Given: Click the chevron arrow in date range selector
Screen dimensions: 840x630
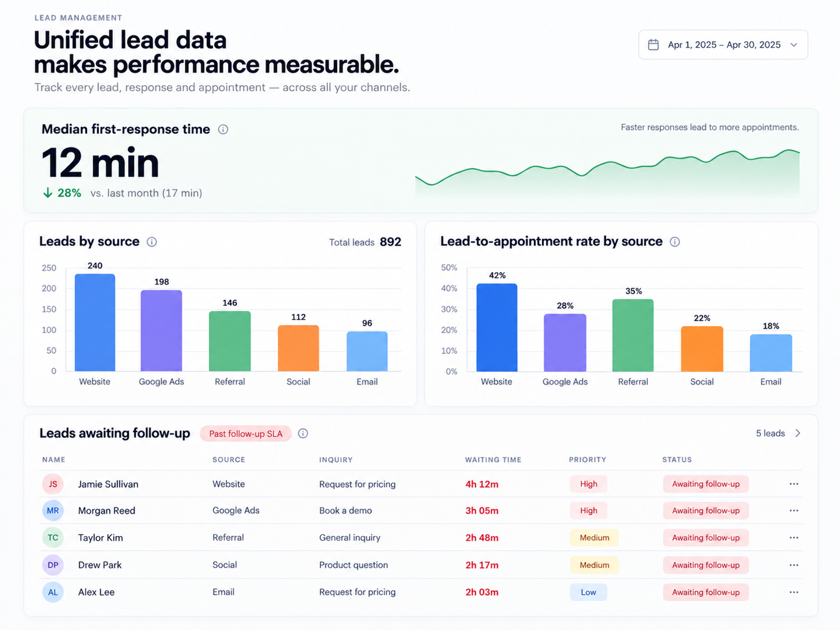Looking at the screenshot, I should pos(794,45).
